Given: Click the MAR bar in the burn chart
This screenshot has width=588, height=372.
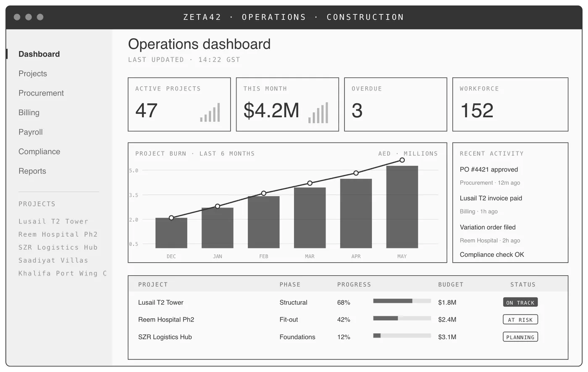Looking at the screenshot, I should [310, 218].
